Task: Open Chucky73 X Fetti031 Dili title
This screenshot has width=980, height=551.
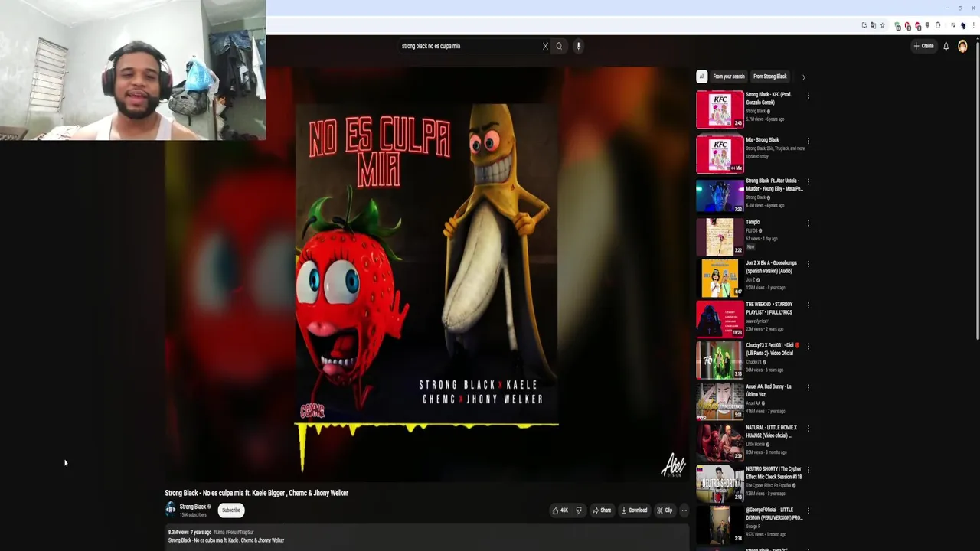Action: [x=773, y=349]
